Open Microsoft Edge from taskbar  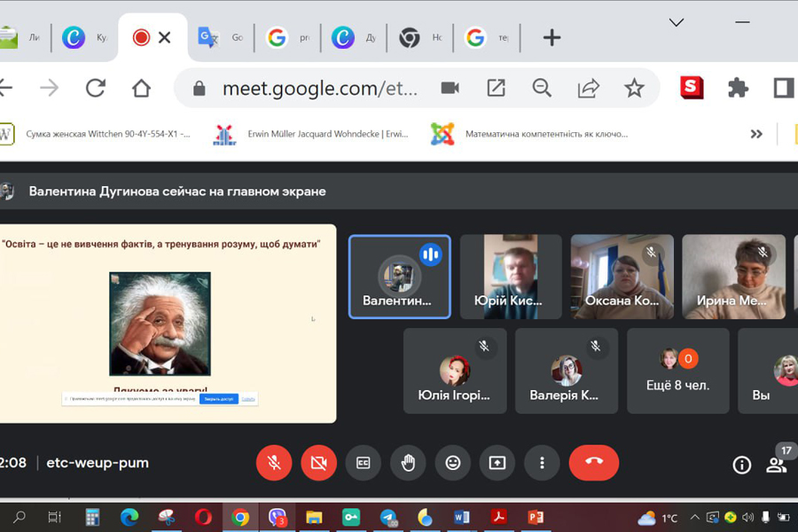129,517
